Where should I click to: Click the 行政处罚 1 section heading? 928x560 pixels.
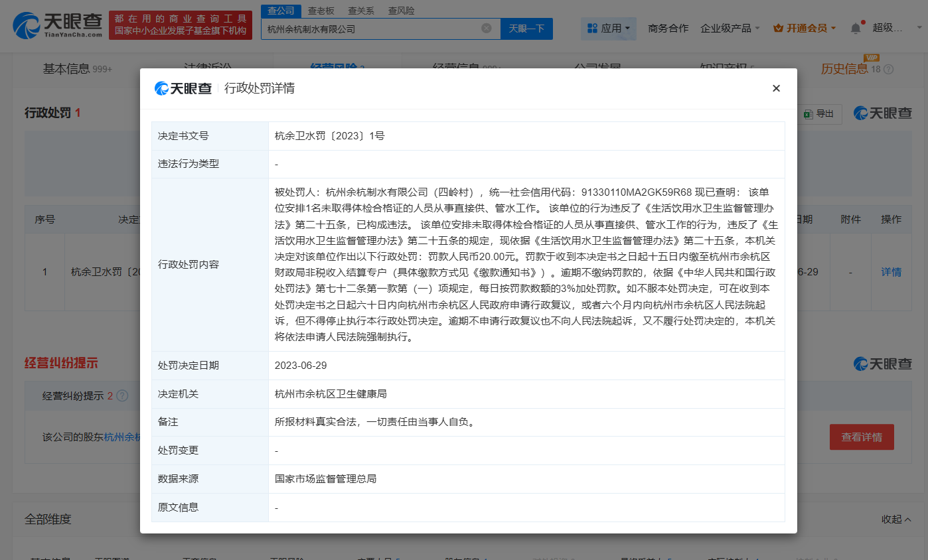click(x=52, y=113)
